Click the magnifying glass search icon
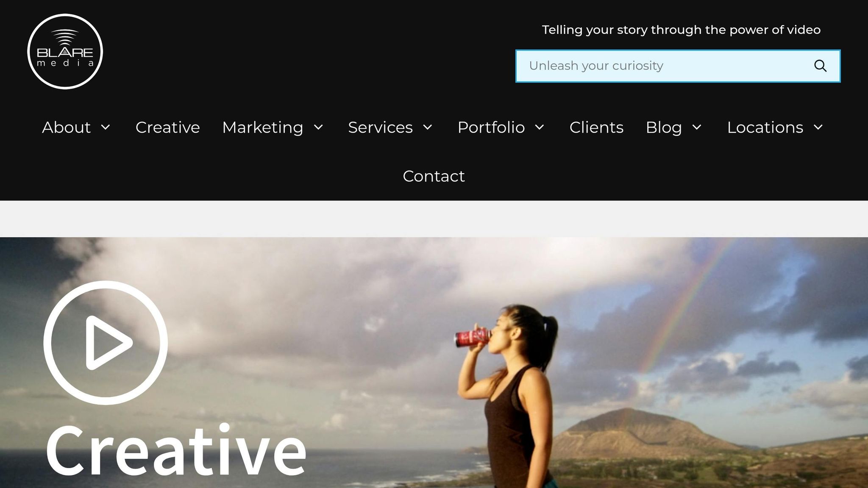The image size is (868, 488). [x=820, y=66]
